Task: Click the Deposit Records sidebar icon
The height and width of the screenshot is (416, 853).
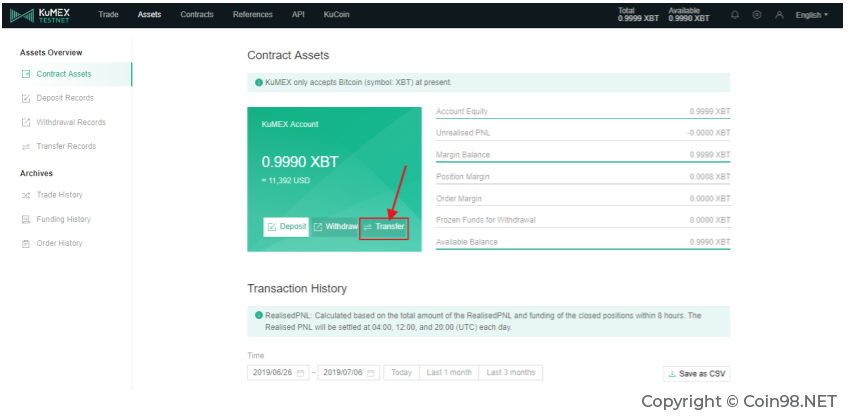Action: (26, 98)
